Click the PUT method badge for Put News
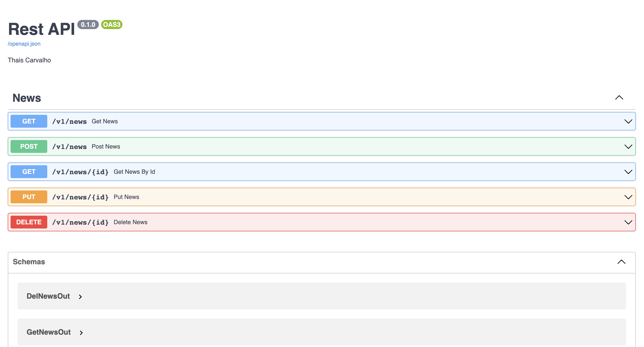Viewport: 644px width, 347px height. (x=29, y=197)
